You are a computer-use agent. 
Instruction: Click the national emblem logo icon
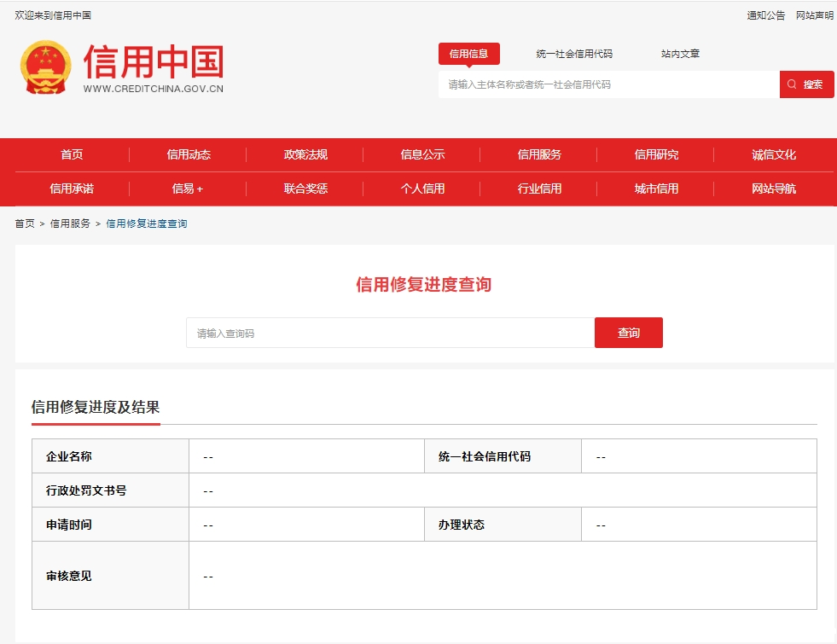coord(46,67)
